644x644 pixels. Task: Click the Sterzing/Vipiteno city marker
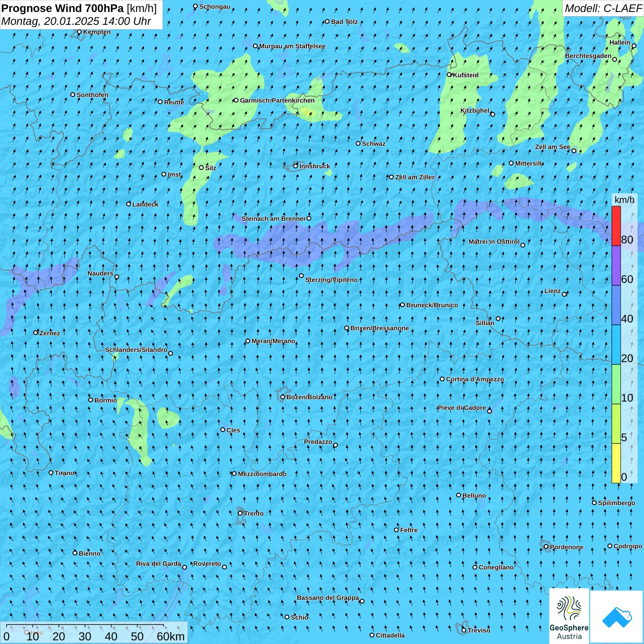[301, 276]
